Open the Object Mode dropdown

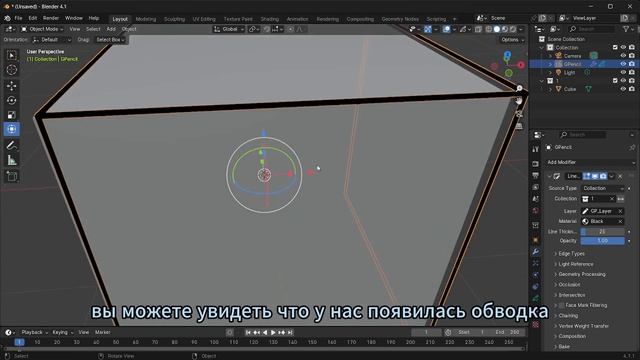(x=42, y=29)
